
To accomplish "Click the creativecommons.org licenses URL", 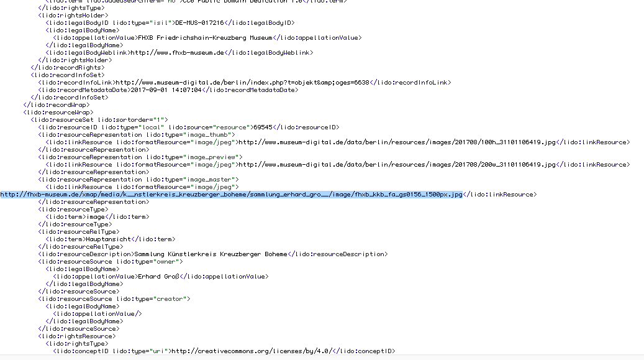I will pos(252,351).
